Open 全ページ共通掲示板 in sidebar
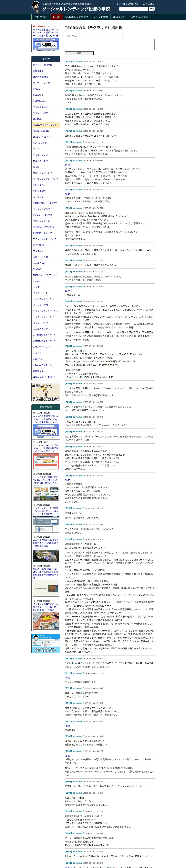Screen dimensions: 186x868 click(46, 65)
